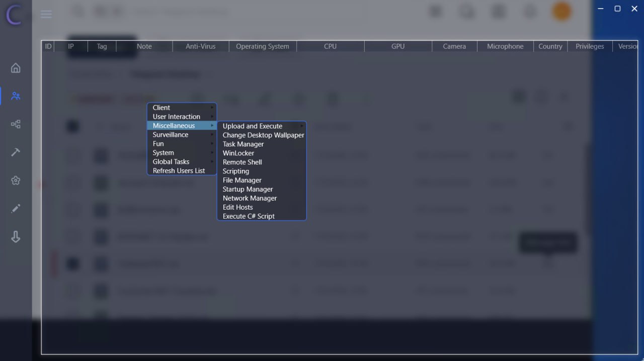Click the GPU column header

[398, 46]
